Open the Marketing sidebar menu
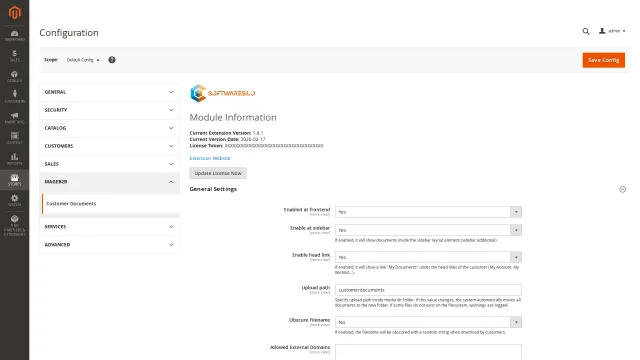Image resolution: width=640 pixels, height=360 pixels. click(x=14, y=118)
